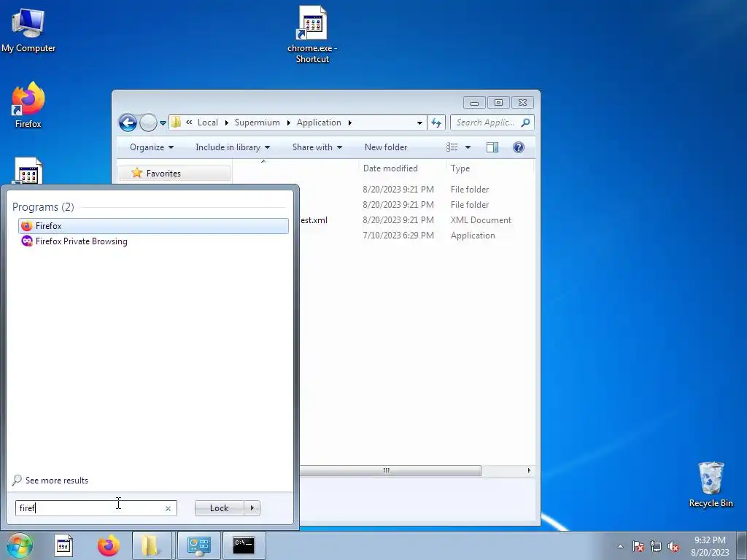
Task: Click Local in the address breadcrumb
Action: point(208,122)
